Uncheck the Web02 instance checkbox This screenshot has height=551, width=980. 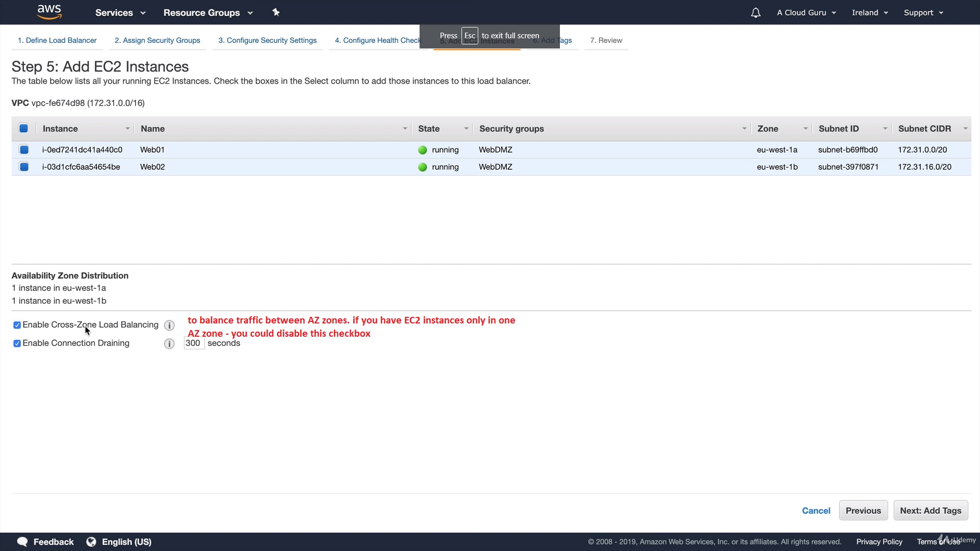[24, 167]
